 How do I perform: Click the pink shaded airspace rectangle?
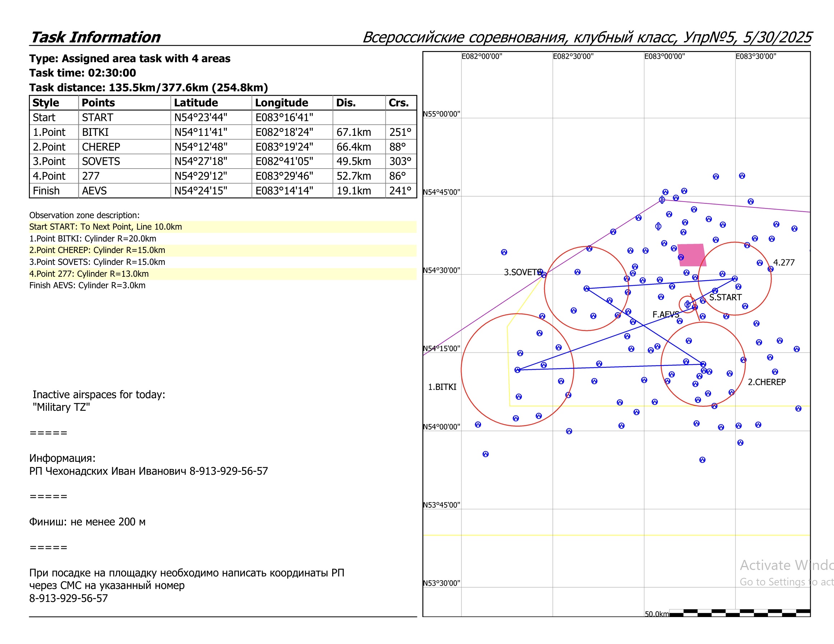(692, 255)
